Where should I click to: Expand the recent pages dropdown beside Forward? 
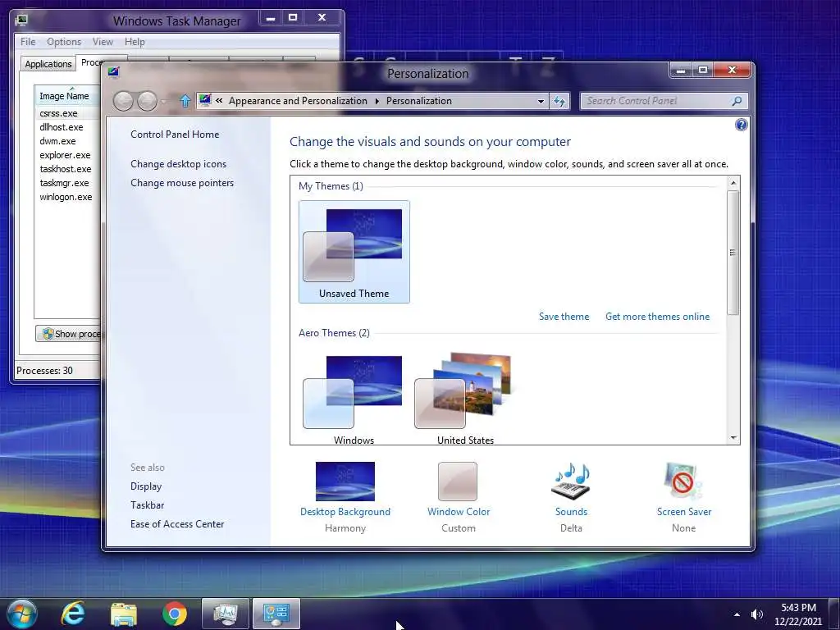click(x=163, y=101)
